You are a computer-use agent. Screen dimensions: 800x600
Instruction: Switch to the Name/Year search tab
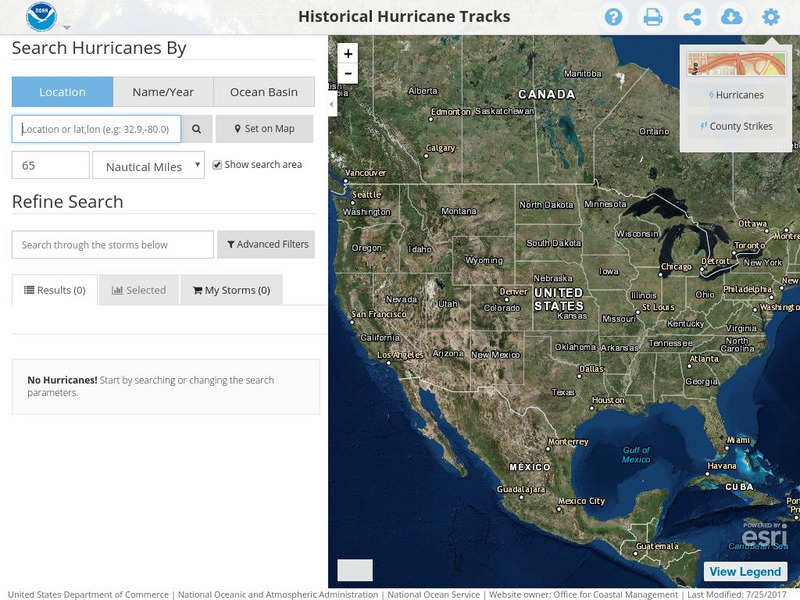click(x=165, y=92)
